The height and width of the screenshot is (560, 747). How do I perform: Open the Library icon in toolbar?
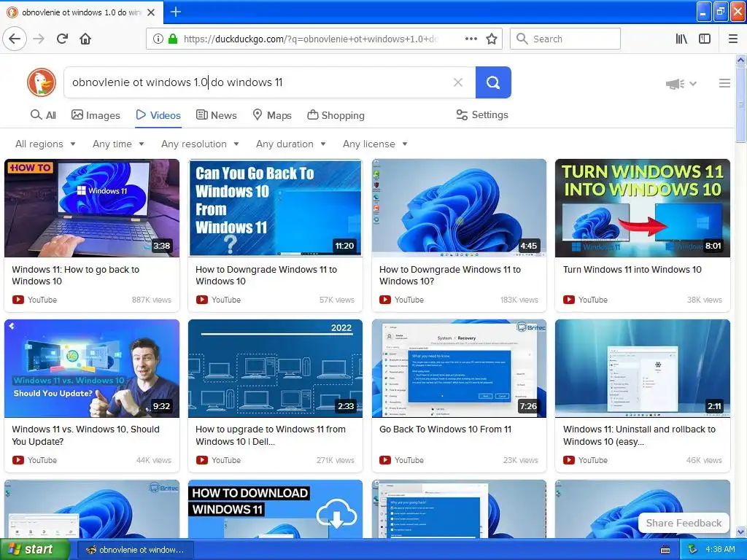pos(681,39)
